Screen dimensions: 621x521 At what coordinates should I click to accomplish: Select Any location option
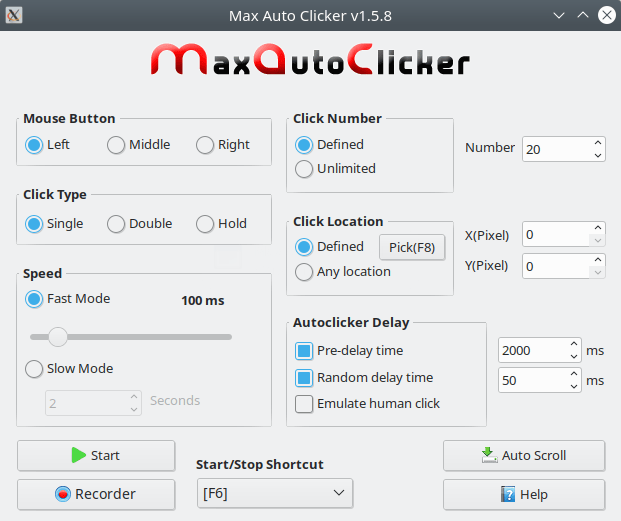[x=343, y=272]
